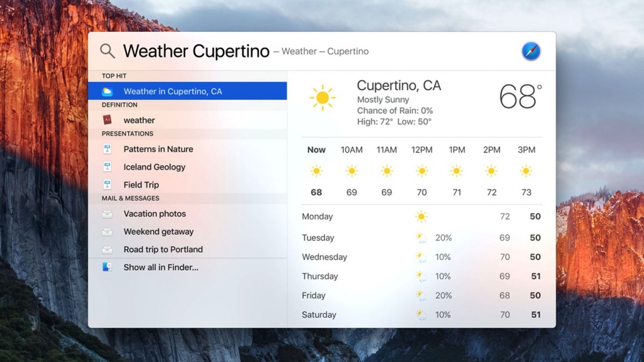Image resolution: width=644 pixels, height=362 pixels.
Task: Click the Spotlight magnifying glass icon
Action: pyautogui.click(x=107, y=51)
